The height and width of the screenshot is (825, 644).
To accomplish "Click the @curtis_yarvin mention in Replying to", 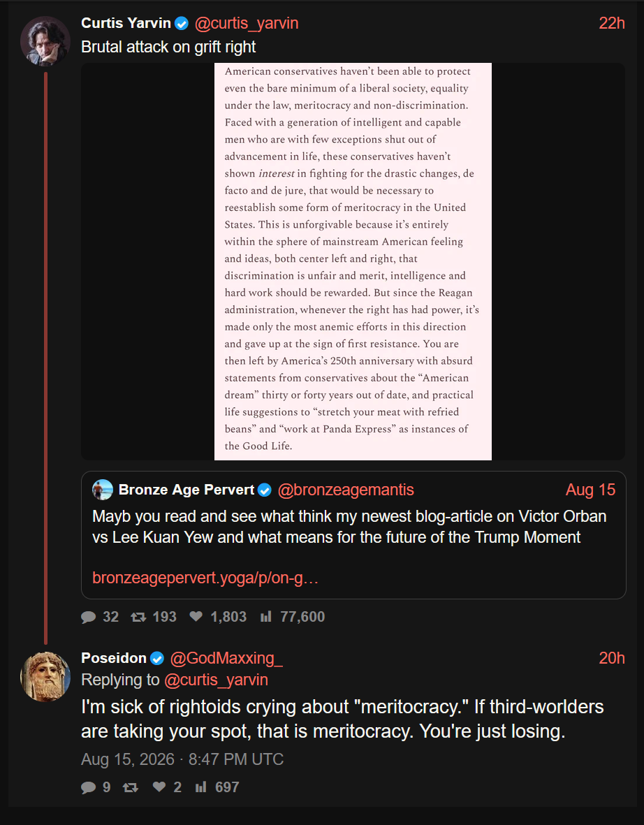I will point(217,680).
